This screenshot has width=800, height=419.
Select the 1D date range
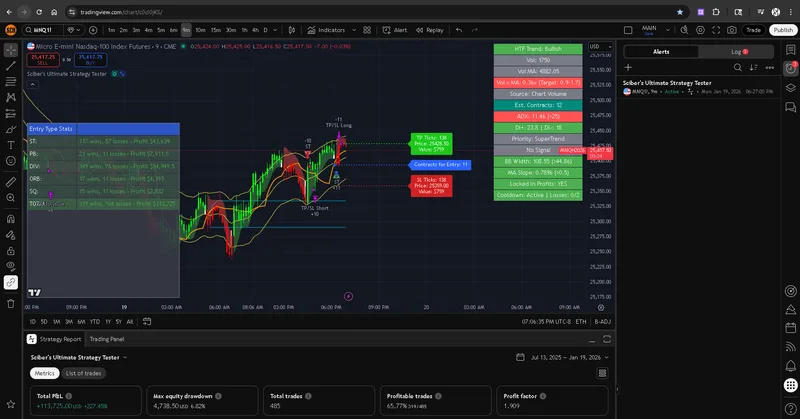33,322
